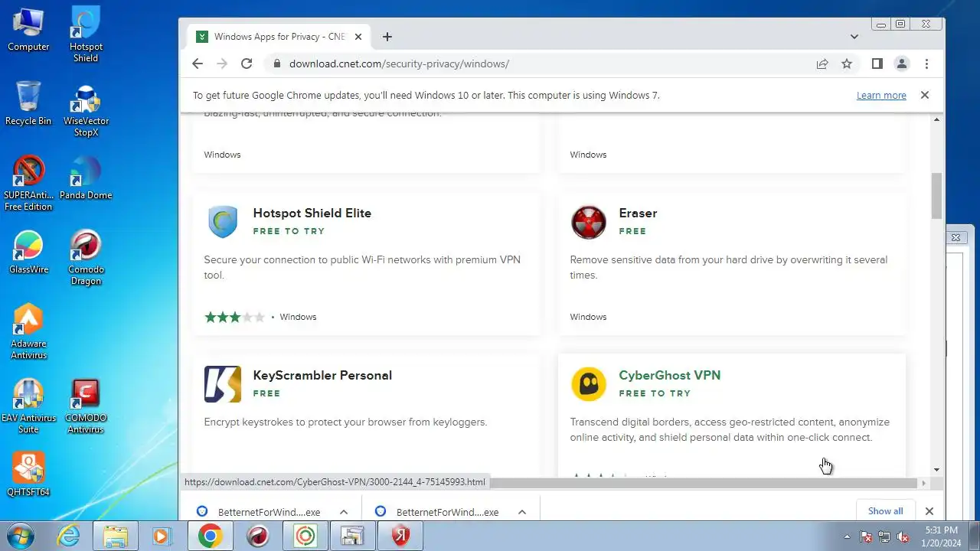Open Chrome three-dot menu
This screenshot has height=551, width=980.
tap(926, 64)
